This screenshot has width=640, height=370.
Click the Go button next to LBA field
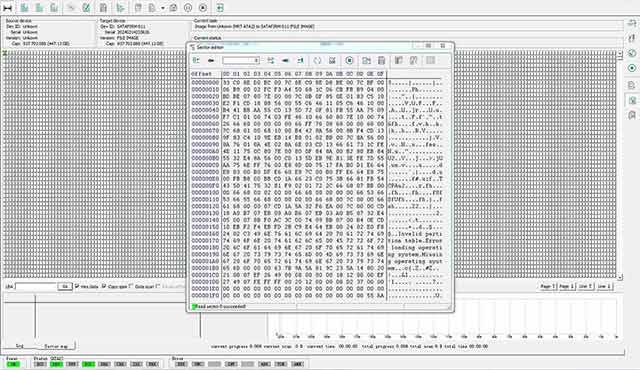click(x=65, y=287)
